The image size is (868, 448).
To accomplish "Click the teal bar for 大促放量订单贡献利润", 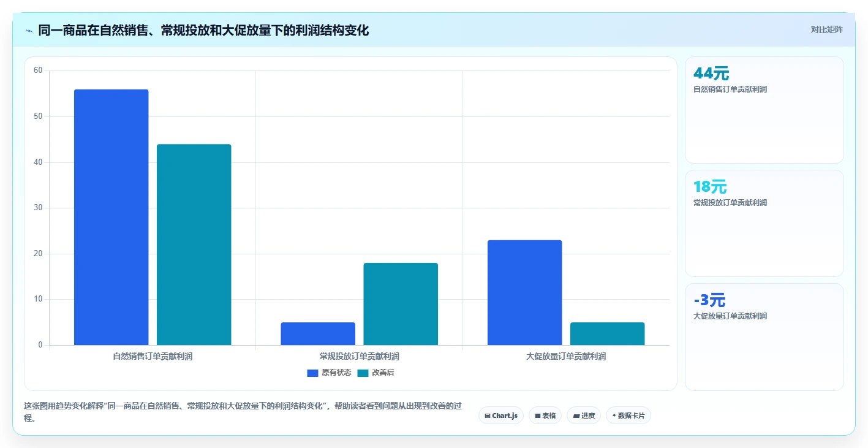I will [607, 333].
